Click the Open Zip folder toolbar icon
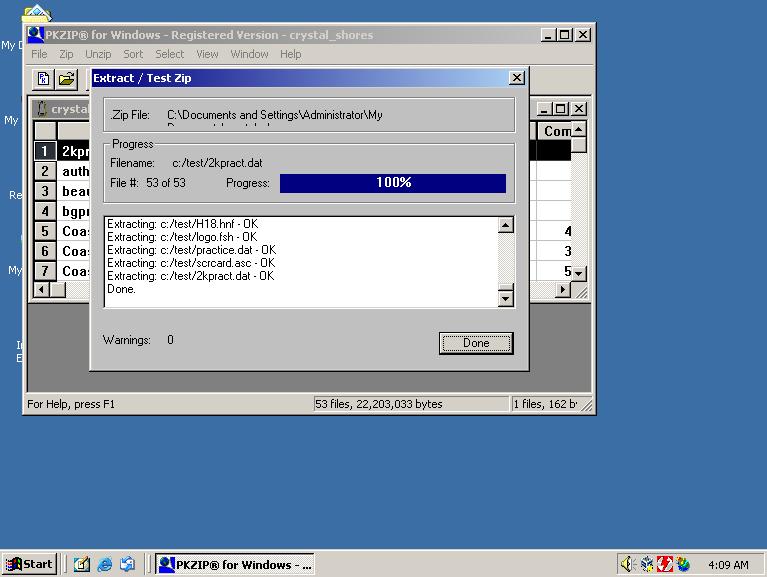Image resolution: width=767 pixels, height=577 pixels. 66,78
